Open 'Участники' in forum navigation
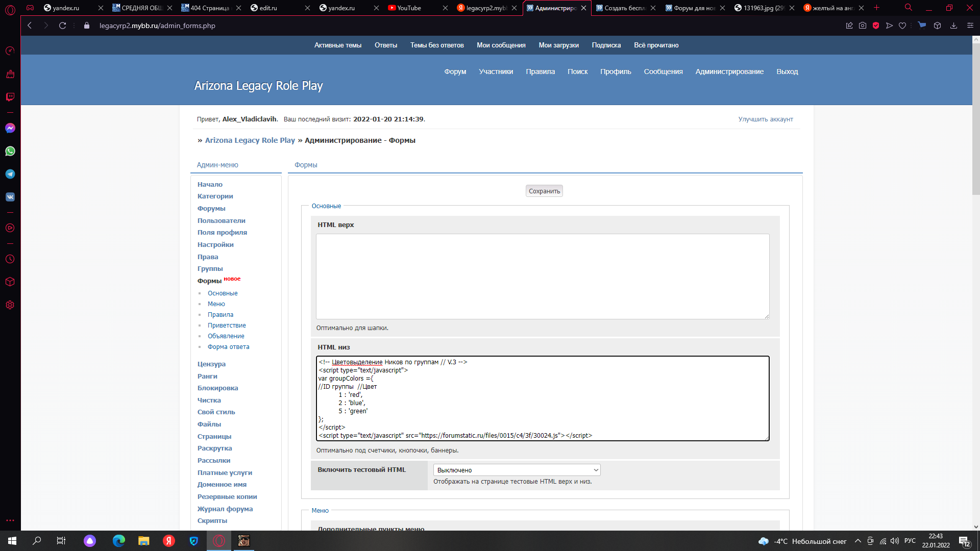Screen dimensions: 980x551 [496, 71]
